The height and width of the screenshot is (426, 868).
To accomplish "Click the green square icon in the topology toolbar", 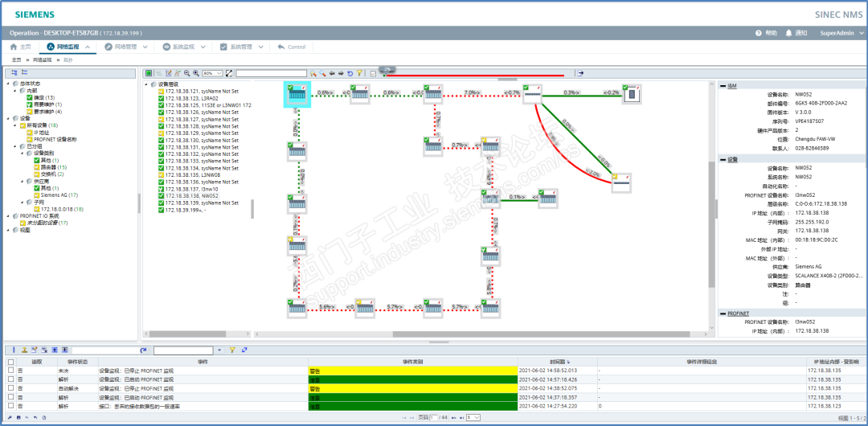I will (x=149, y=73).
